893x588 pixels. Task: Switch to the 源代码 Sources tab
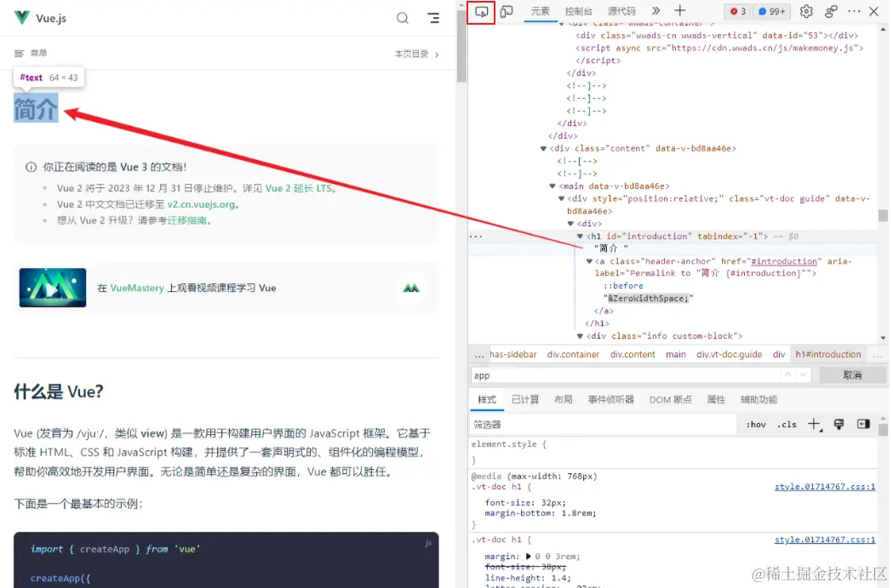click(x=621, y=11)
